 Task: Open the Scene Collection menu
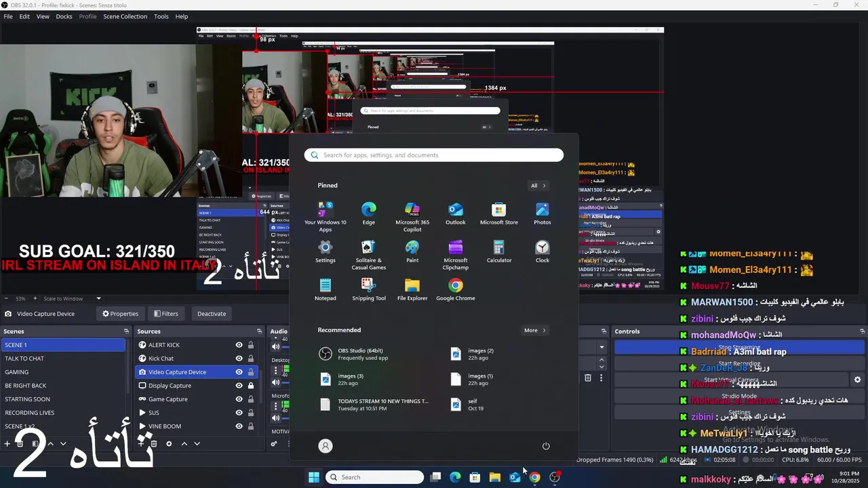click(x=125, y=16)
